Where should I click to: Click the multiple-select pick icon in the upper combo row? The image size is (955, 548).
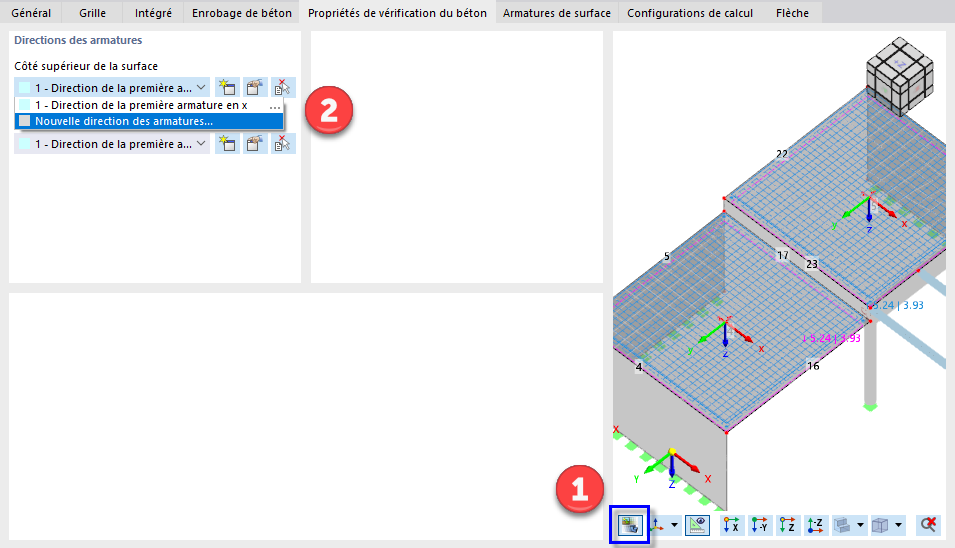point(283,88)
